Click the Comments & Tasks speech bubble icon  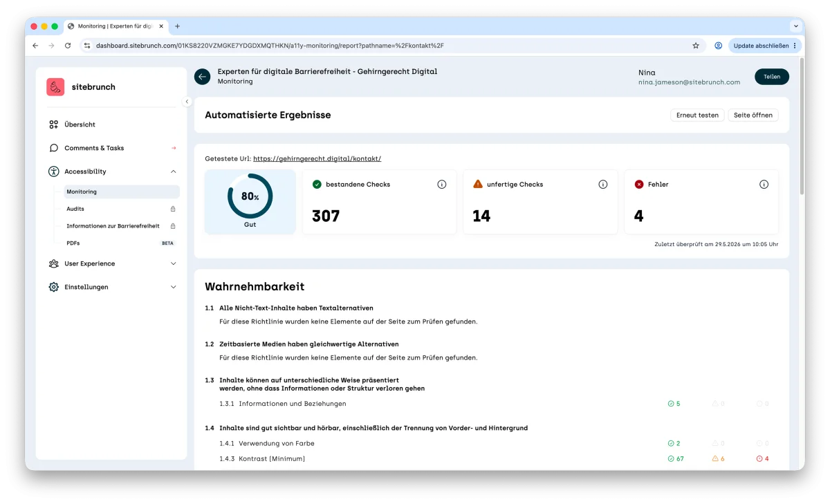point(54,148)
